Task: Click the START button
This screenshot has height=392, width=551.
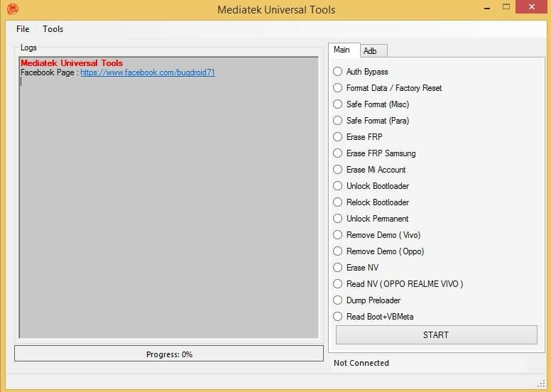Action: (437, 334)
